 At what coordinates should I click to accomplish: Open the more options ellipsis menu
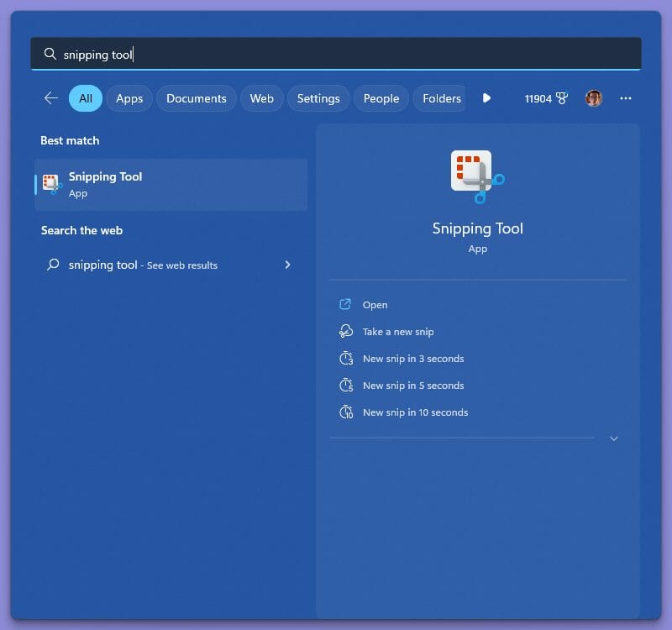tap(626, 98)
